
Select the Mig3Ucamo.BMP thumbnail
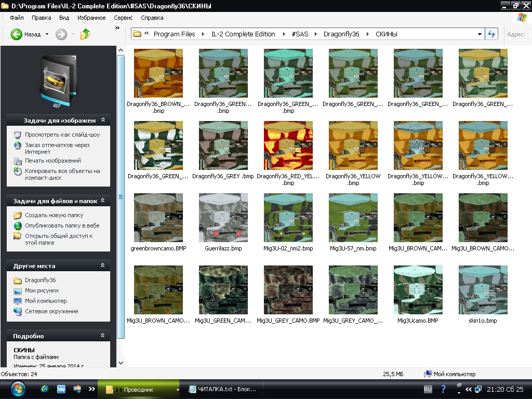tap(418, 290)
